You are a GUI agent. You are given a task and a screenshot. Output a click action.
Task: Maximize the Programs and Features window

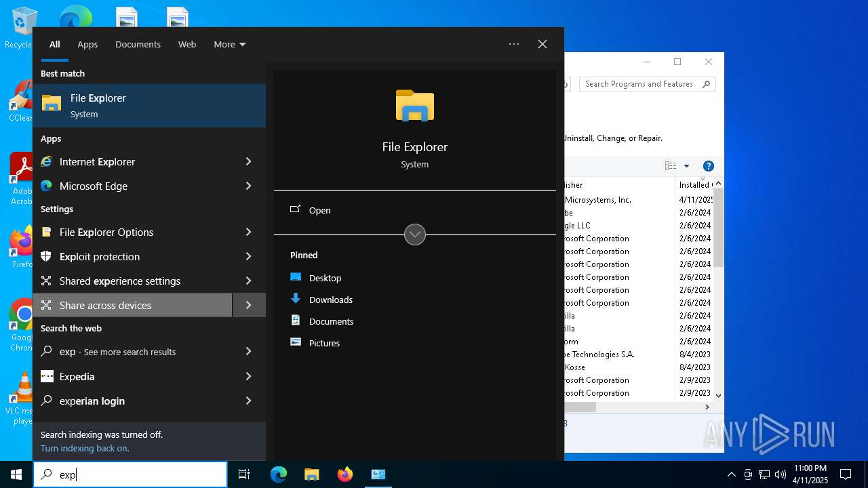pyautogui.click(x=677, y=62)
